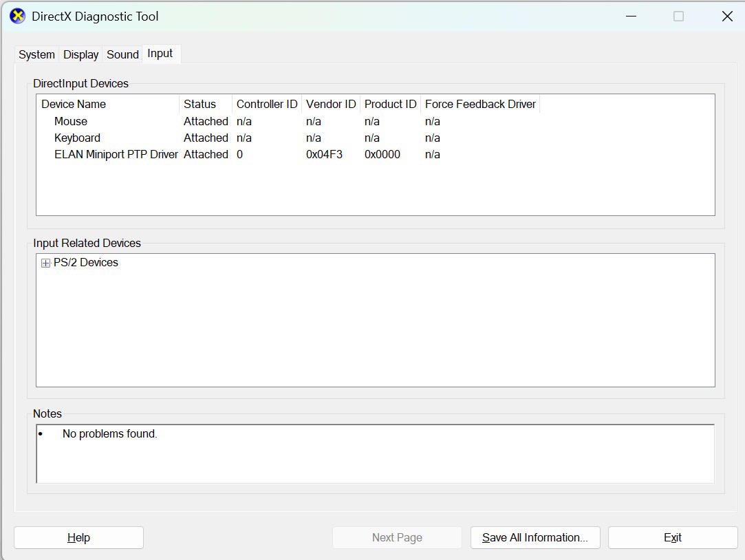This screenshot has height=560, width=745.
Task: Select the PS/2 Devices tree item
Action: coord(86,263)
